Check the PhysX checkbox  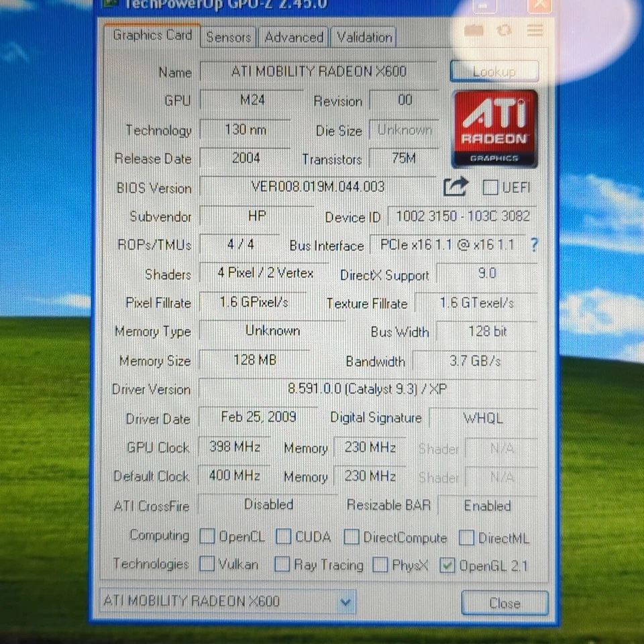pos(380,565)
